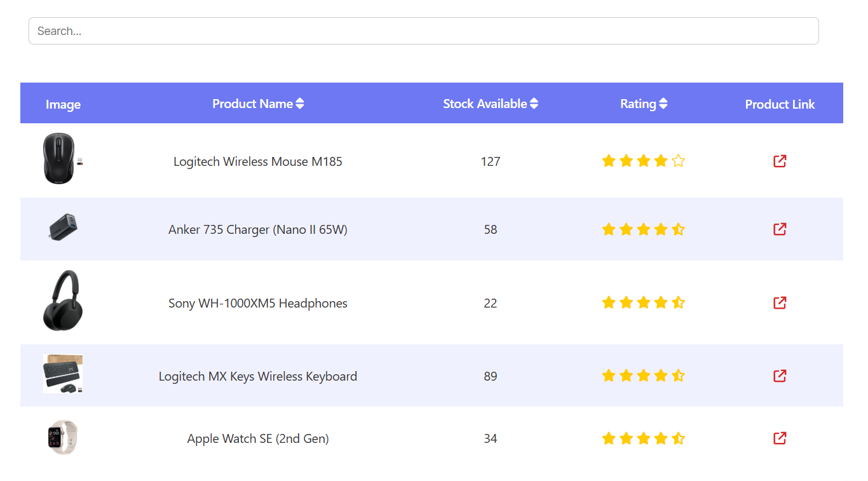Select 'Logitech Wireless Mouse M185' name cell
This screenshot has height=481, width=868.
[x=258, y=161]
